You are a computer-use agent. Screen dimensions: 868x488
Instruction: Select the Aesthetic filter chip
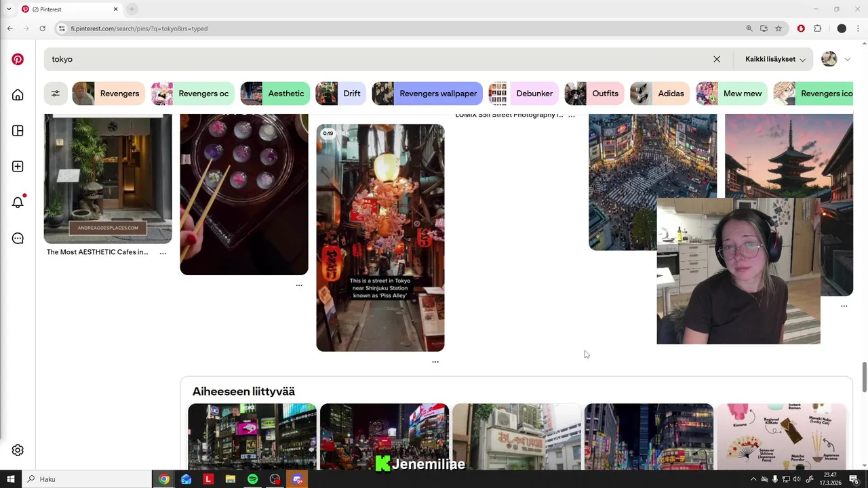(x=275, y=94)
